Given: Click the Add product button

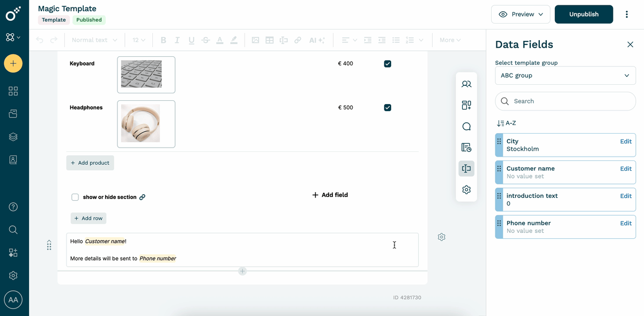Looking at the screenshot, I should click(90, 163).
